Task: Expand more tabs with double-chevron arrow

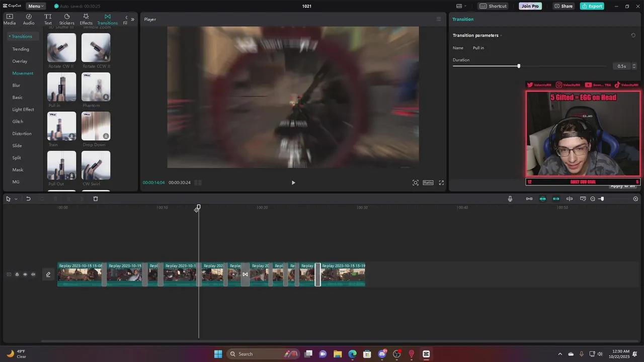Action: 132,20
